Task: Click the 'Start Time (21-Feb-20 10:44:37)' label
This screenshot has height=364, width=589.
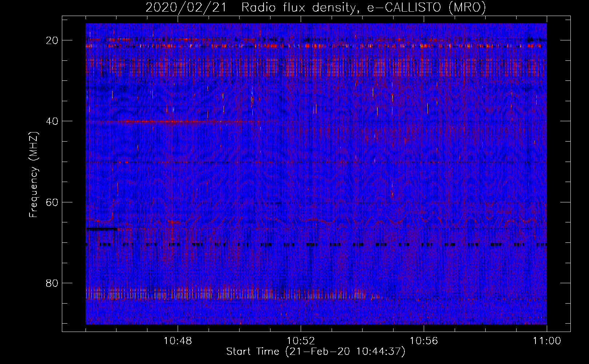Action: pos(316,352)
